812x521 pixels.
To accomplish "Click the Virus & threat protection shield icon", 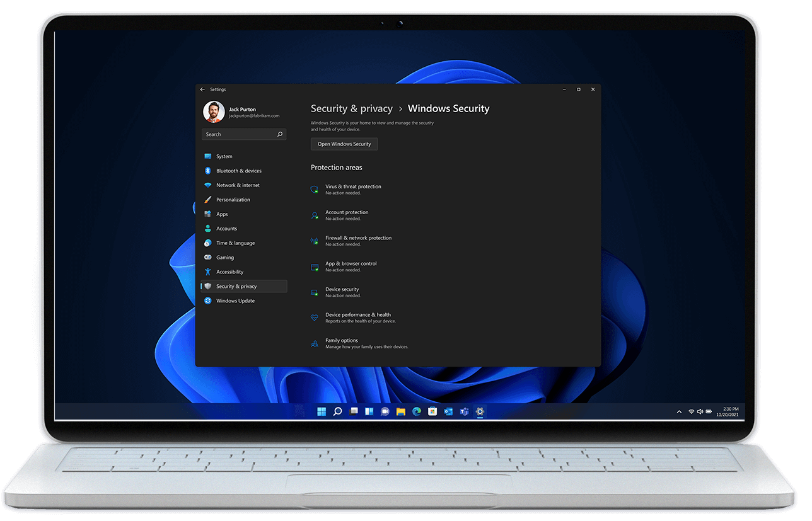I will (315, 190).
